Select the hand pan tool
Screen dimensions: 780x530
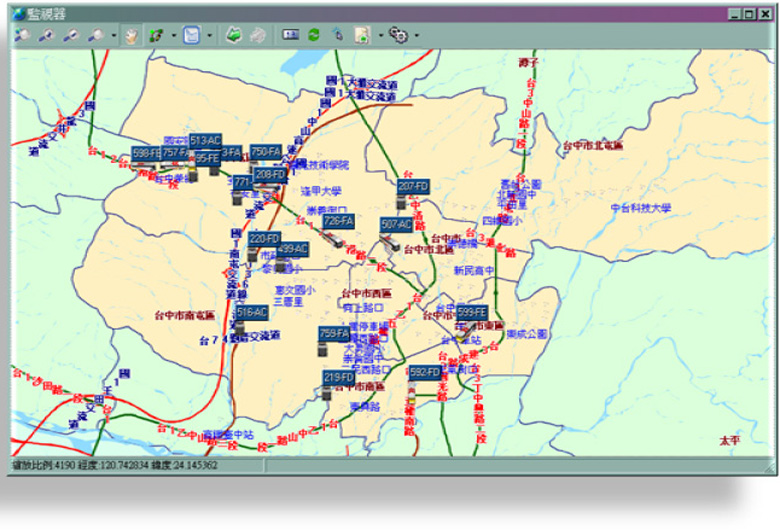coord(131,35)
